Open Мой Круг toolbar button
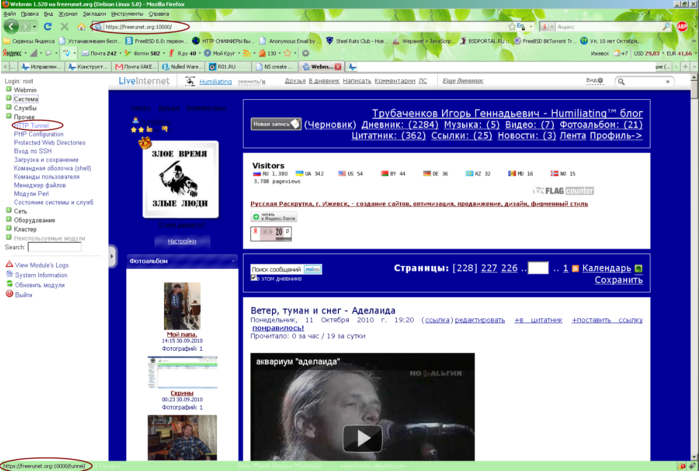Image resolution: width=699 pixels, height=471 pixels. (219, 53)
